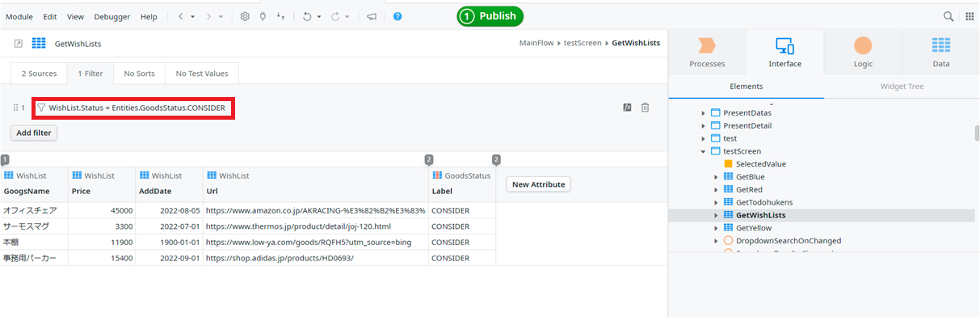The height and width of the screenshot is (317, 980).
Task: Click the cell with price 45000
Action: point(102,209)
